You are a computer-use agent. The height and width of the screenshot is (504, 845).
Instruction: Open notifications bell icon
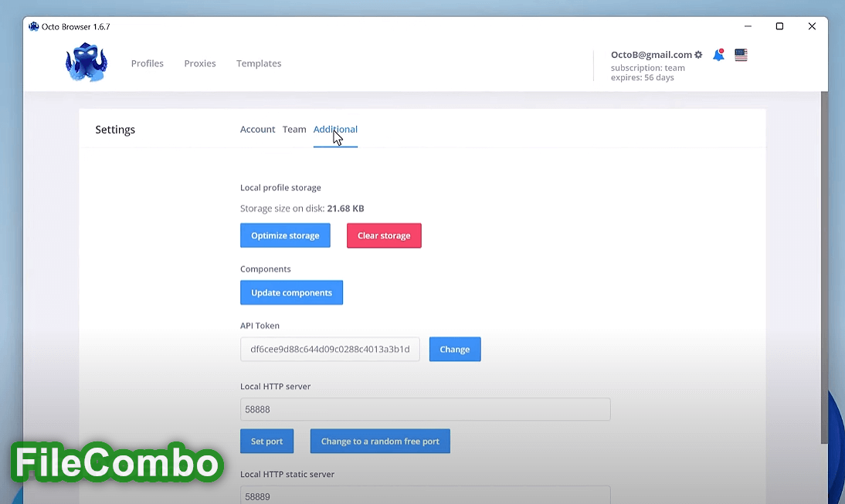click(718, 55)
